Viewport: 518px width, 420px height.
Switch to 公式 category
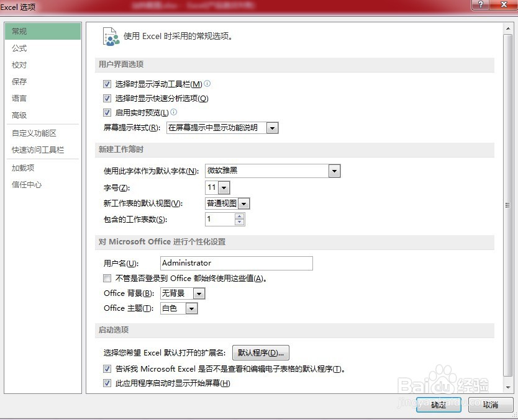pos(43,48)
